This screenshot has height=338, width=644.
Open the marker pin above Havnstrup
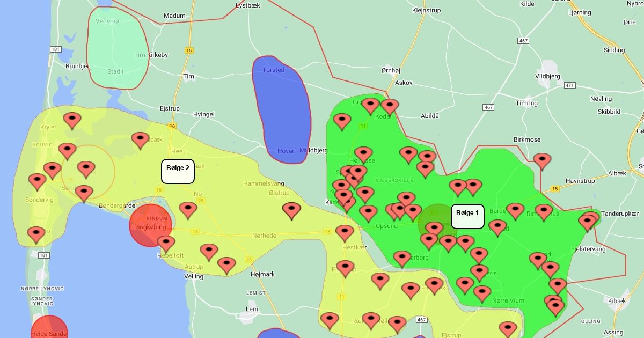[542, 160]
